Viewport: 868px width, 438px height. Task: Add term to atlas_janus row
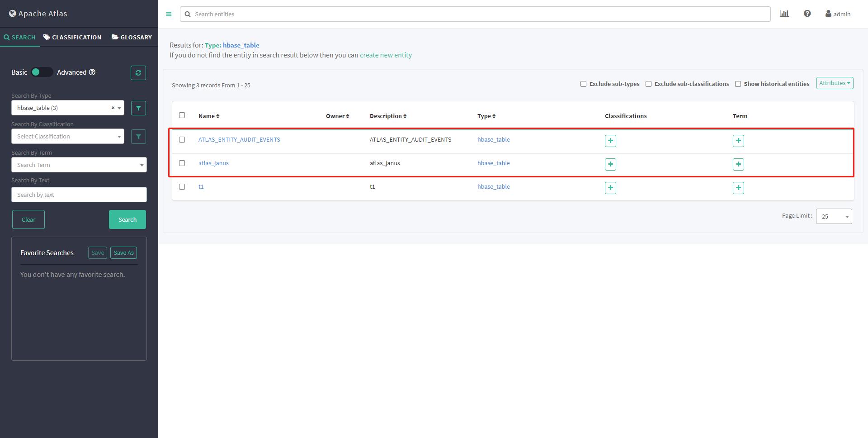(x=738, y=164)
